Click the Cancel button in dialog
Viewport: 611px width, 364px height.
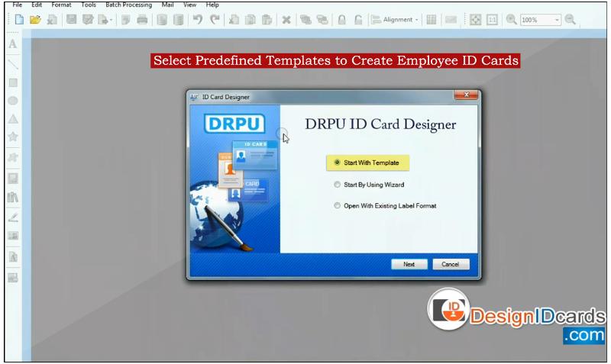tap(451, 264)
